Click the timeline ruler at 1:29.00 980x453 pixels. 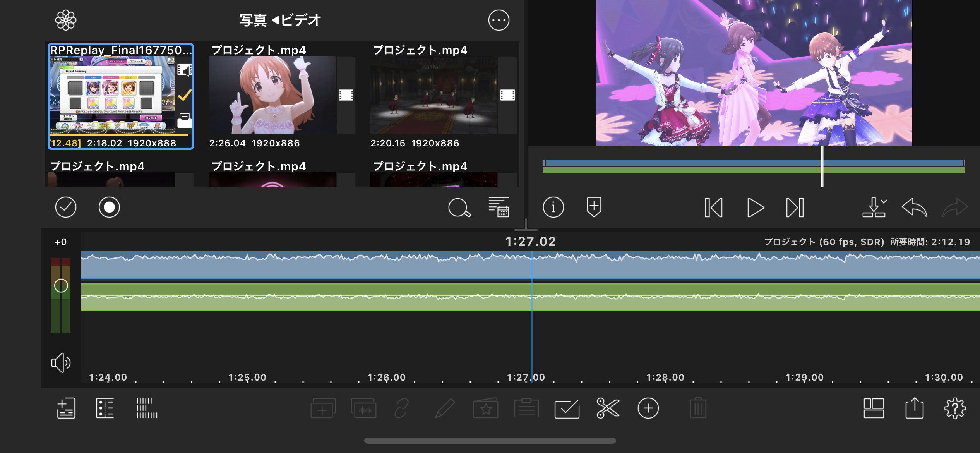pyautogui.click(x=805, y=377)
